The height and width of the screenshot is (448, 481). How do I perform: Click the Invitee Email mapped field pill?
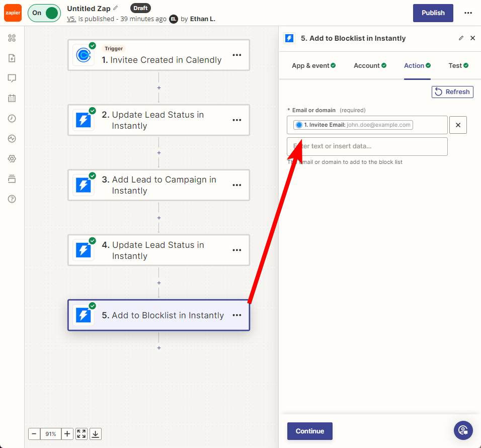(x=353, y=125)
